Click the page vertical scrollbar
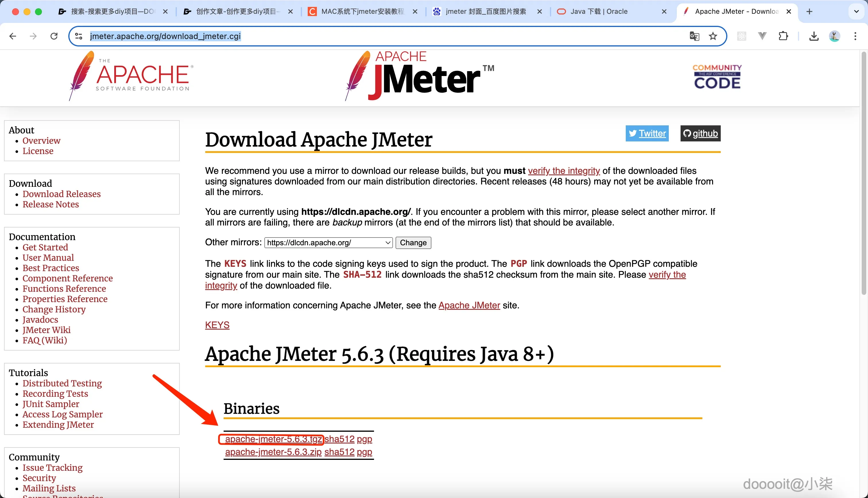868x498 pixels. [864, 171]
